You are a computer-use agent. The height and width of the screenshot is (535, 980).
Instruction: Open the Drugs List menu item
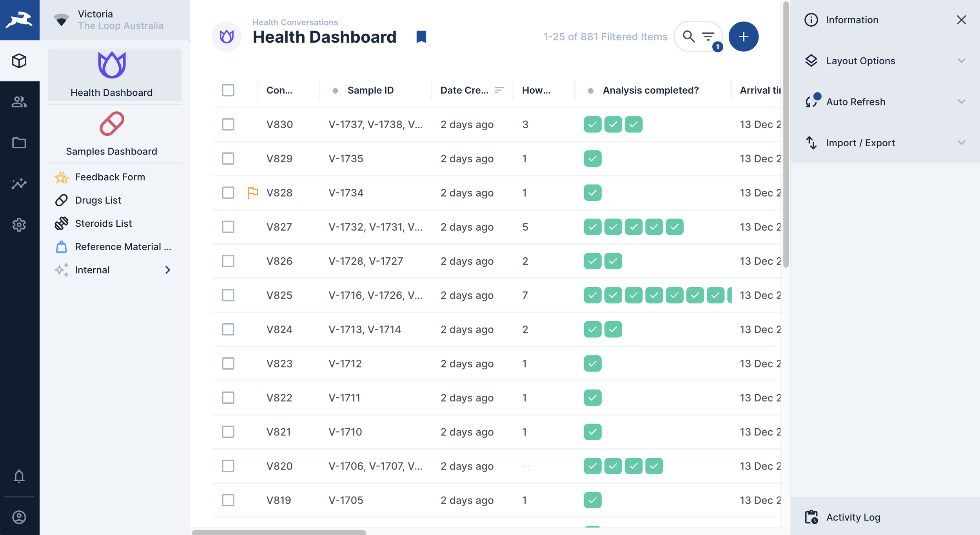pos(98,200)
